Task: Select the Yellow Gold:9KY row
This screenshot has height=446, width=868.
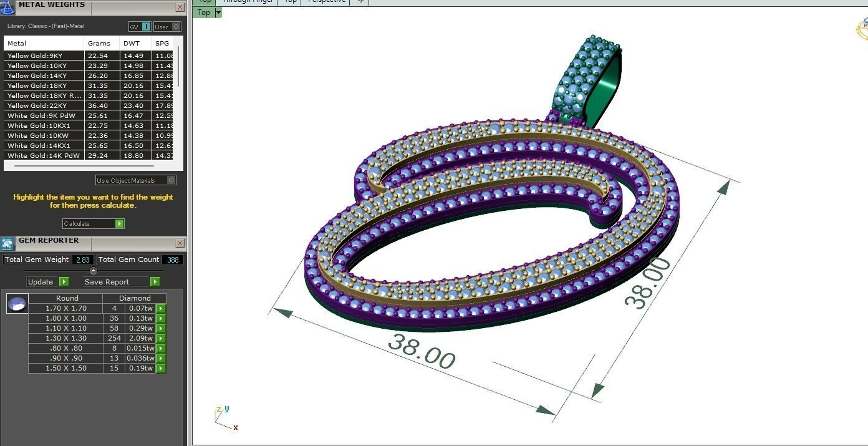Action: click(89, 56)
